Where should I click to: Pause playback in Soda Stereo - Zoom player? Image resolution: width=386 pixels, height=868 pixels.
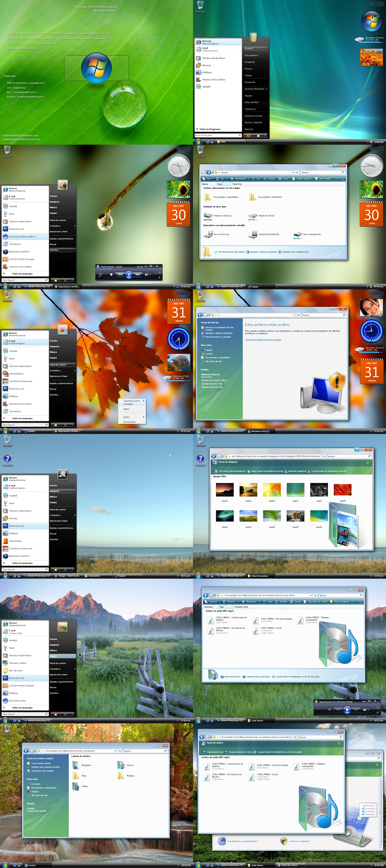(128, 275)
